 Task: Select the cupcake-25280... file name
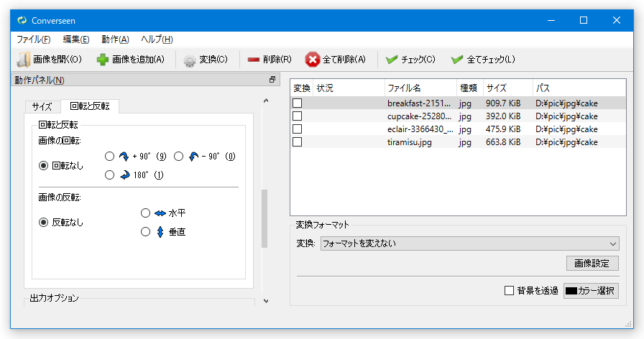[419, 116]
